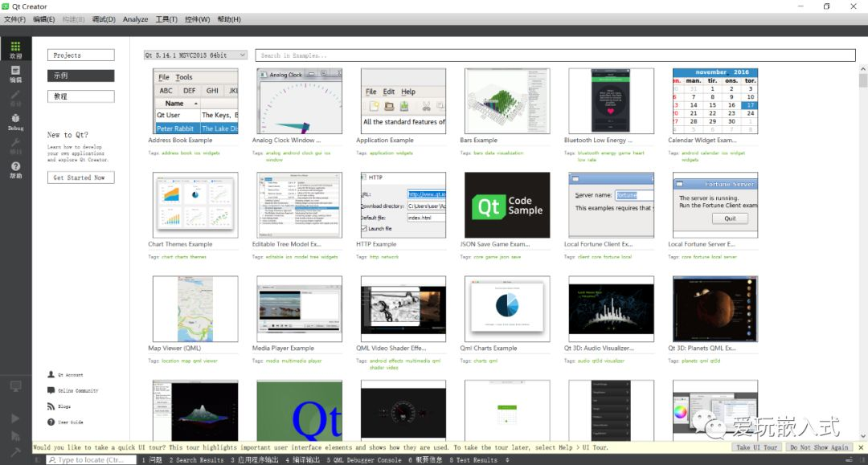Open the Blogs RSS link
This screenshot has width=868, height=465.
(59, 406)
